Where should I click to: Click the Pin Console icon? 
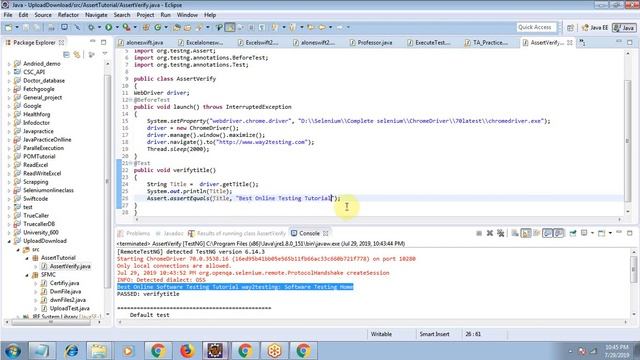point(573,233)
